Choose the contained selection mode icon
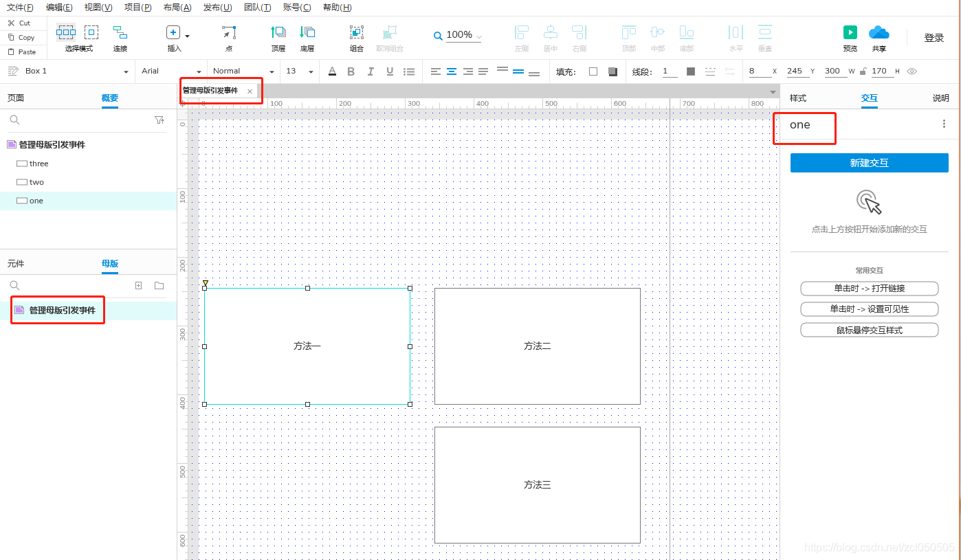 91,32
